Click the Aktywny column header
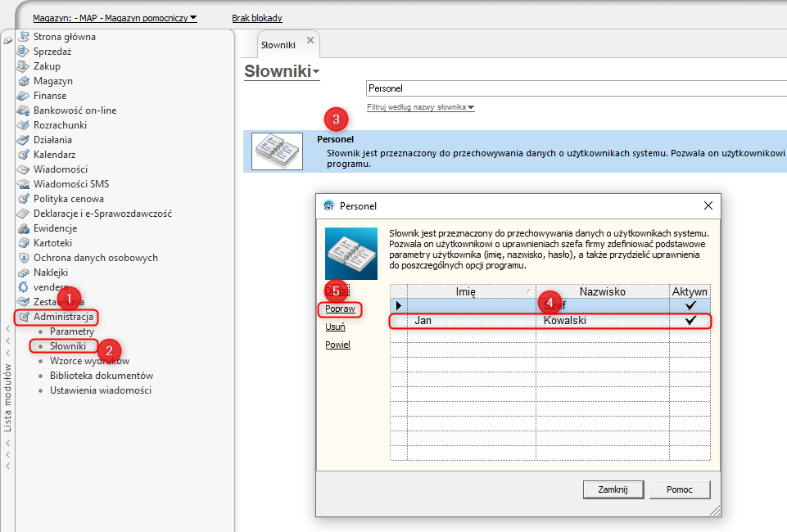Image resolution: width=787 pixels, height=532 pixels. (x=690, y=291)
